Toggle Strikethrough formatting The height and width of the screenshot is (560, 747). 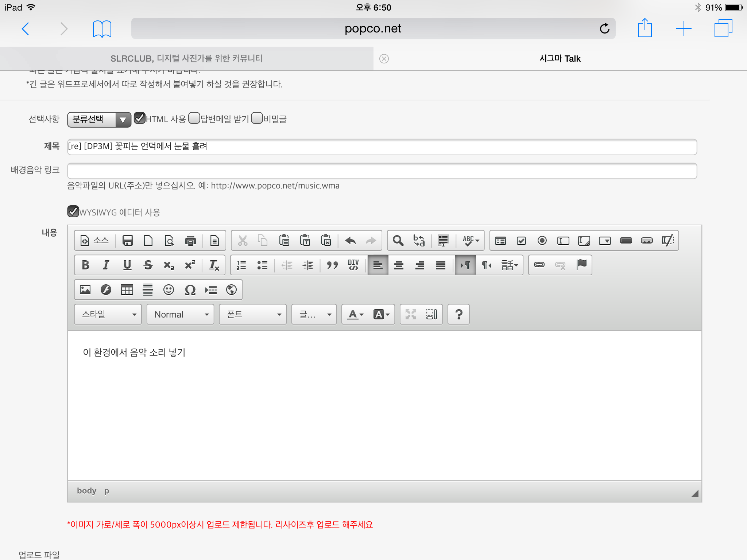click(x=148, y=265)
